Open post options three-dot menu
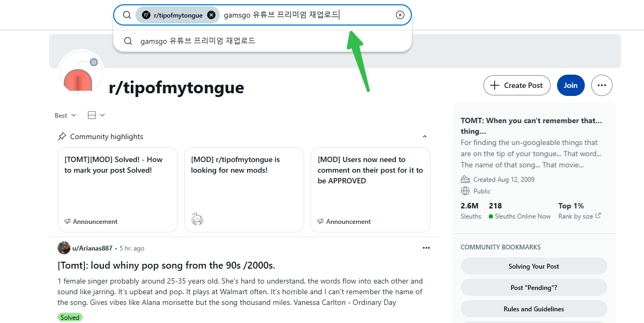Screen dimensions: 644x323 (426, 248)
